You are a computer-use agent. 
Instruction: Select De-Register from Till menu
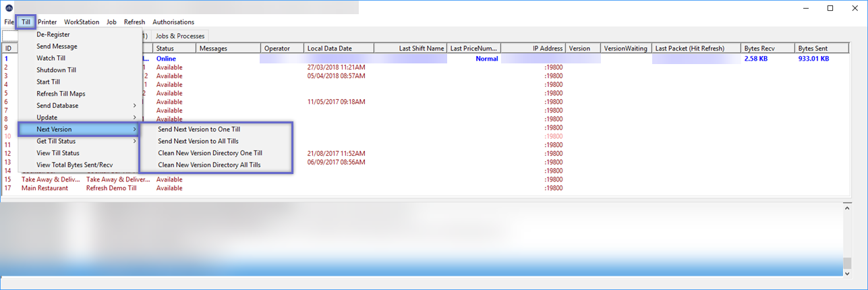(x=53, y=34)
